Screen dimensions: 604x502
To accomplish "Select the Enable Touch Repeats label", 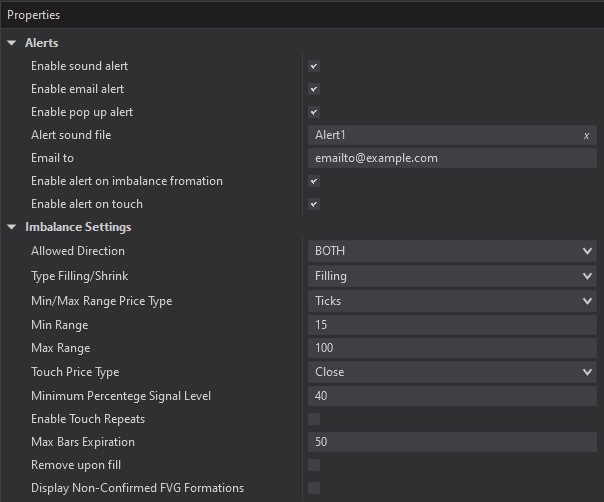I will (88, 419).
